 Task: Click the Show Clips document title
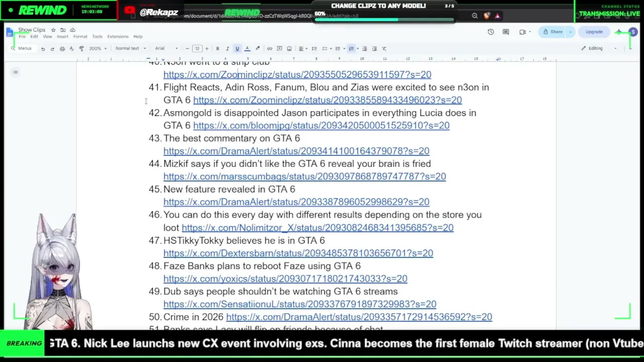tap(32, 30)
